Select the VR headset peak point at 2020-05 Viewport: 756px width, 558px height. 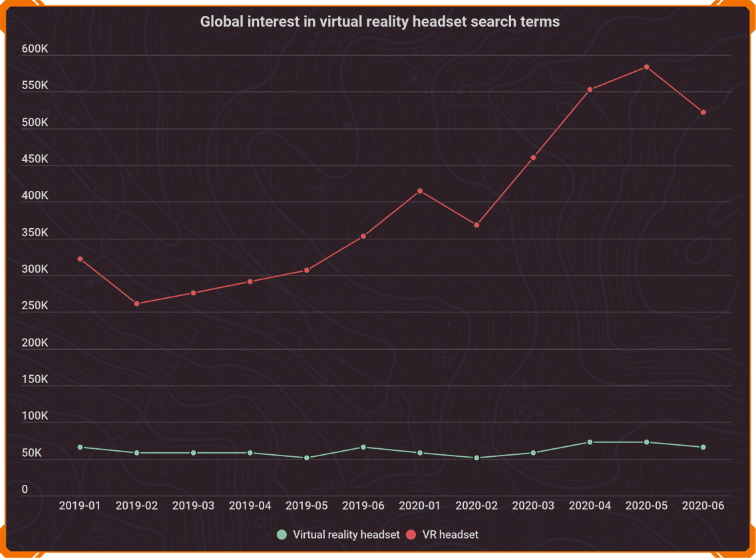point(646,67)
